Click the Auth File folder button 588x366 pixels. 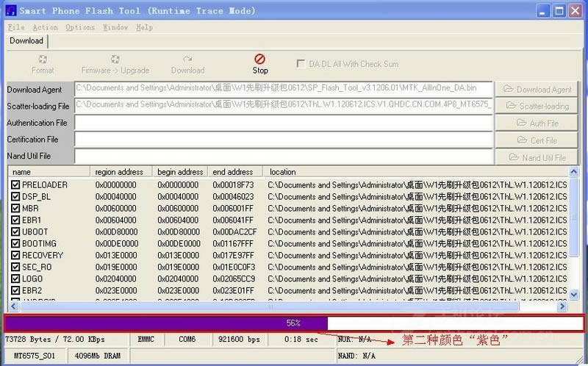[537, 123]
